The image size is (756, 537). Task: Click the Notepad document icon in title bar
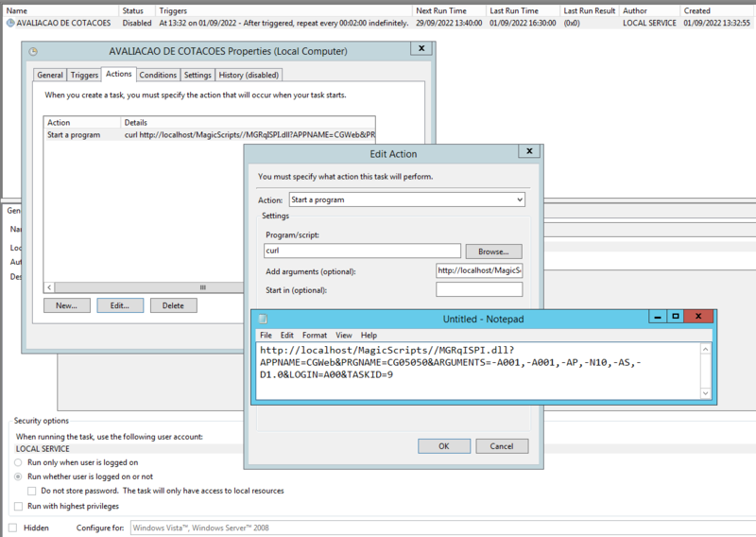click(263, 319)
